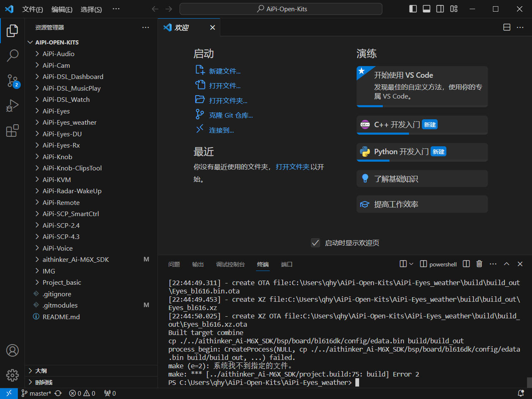Click the 连接到... link

click(x=215, y=130)
